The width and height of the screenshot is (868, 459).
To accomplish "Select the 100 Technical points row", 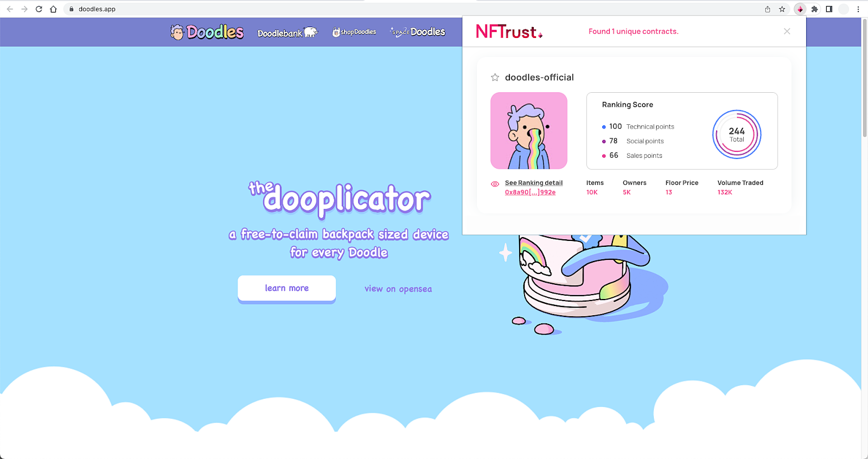I will 638,126.
